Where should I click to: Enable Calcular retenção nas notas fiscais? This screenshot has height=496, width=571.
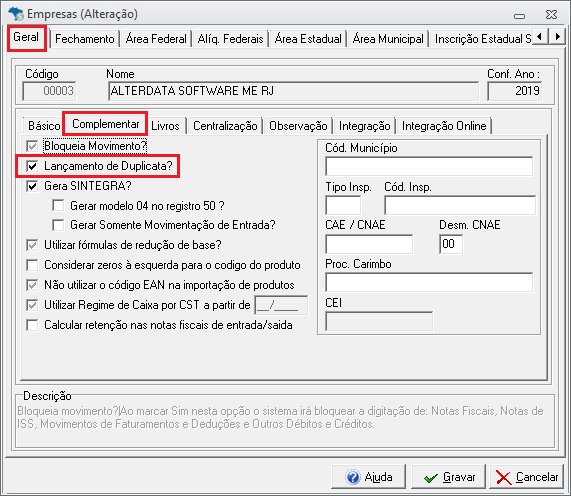(x=32, y=325)
